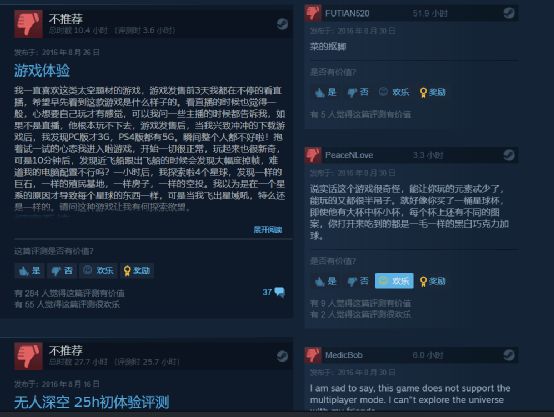Click the thumbs-down avatar of FUTIAN520

[x=313, y=13]
